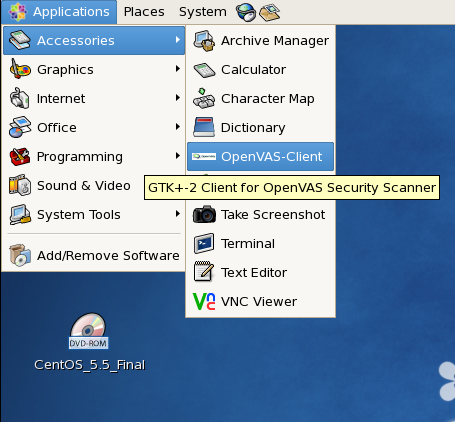This screenshot has height=422, width=455.
Task: Click the Take Screenshot camera icon
Action: tap(204, 214)
